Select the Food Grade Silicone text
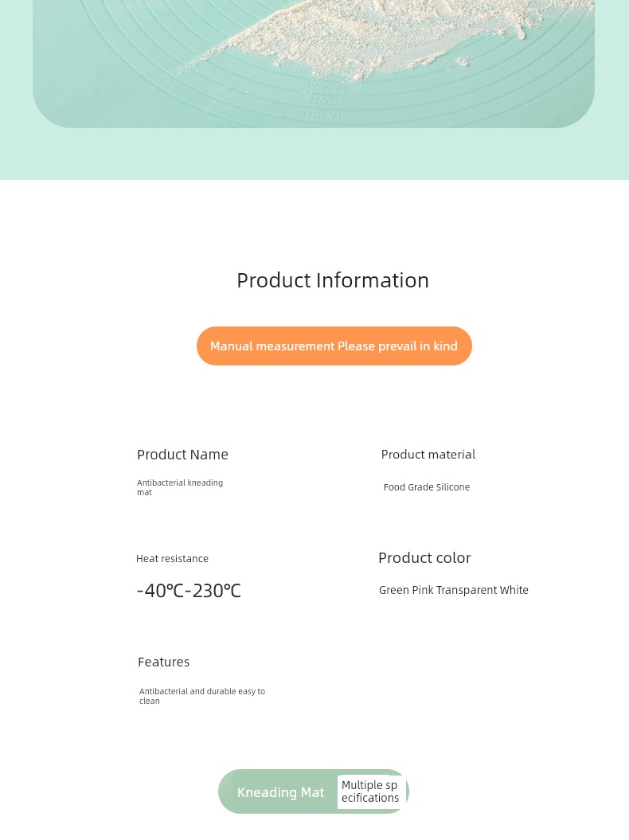 point(427,487)
